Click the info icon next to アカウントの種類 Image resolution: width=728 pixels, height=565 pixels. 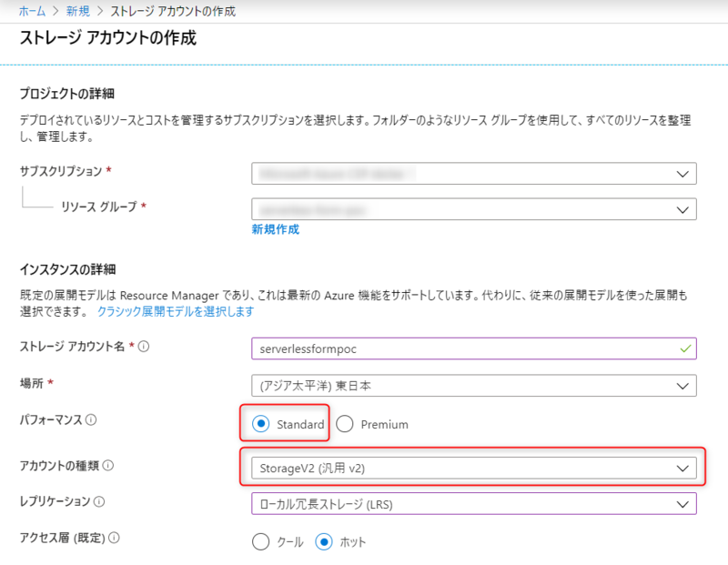[108, 466]
